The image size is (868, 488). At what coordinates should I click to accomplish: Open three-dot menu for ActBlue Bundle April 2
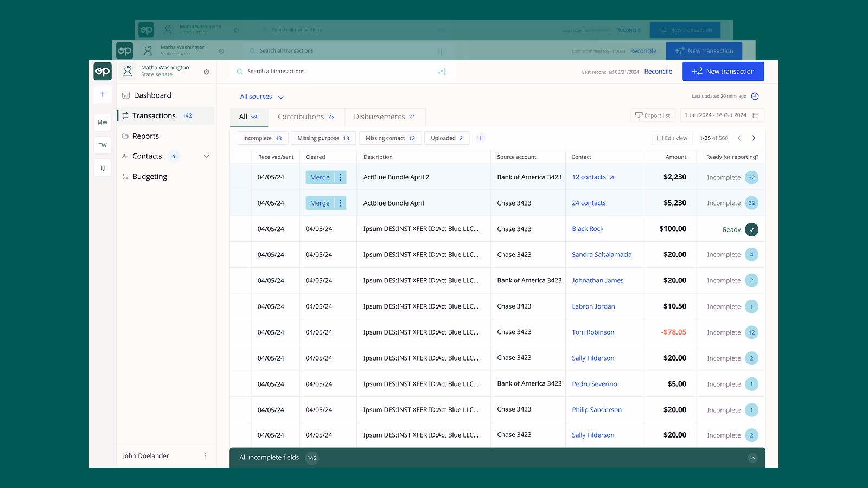pos(340,177)
